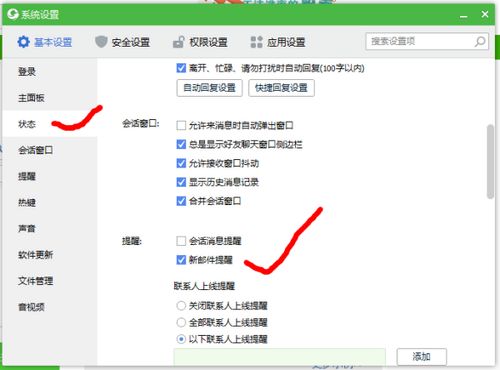500x370 pixels.
Task: Close the 系统设置 window
Action: click(485, 14)
